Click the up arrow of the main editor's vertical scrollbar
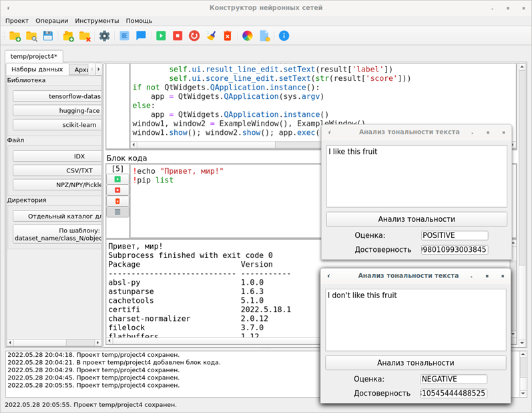The height and width of the screenshot is (413, 532). coord(523,67)
